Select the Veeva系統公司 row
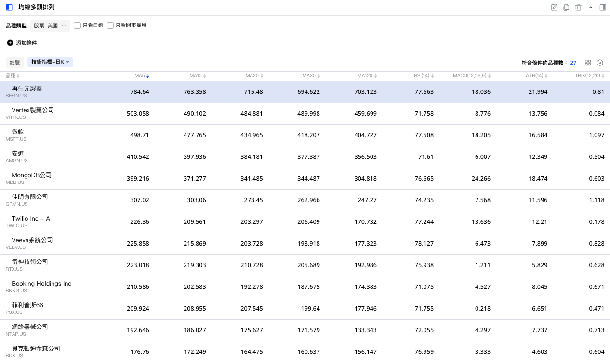Screen dimensions: 610x364 (305, 244)
